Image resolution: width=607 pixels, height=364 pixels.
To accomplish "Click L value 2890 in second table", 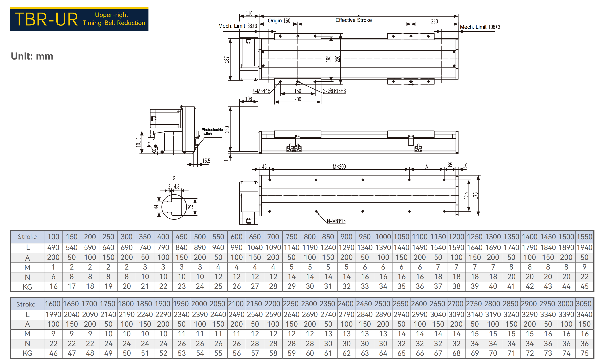I will [383, 314].
